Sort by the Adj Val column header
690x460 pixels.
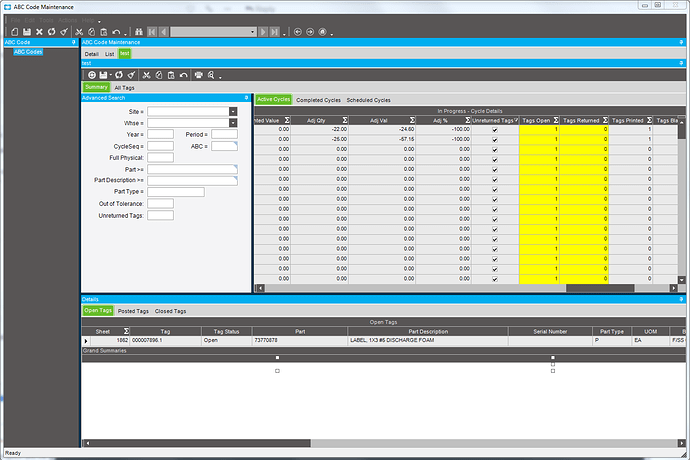[379, 120]
